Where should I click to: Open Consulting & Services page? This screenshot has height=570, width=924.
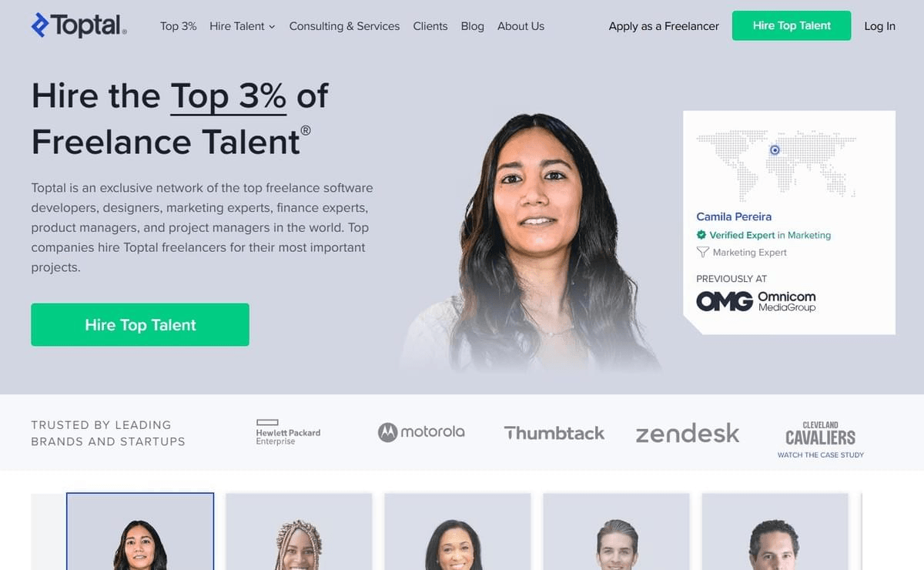coord(344,26)
